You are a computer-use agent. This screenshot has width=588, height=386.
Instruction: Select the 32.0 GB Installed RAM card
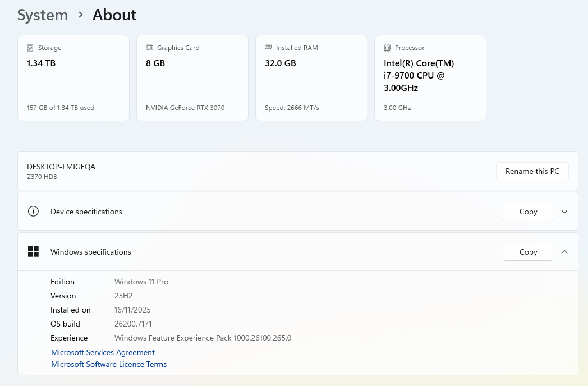[x=311, y=79]
